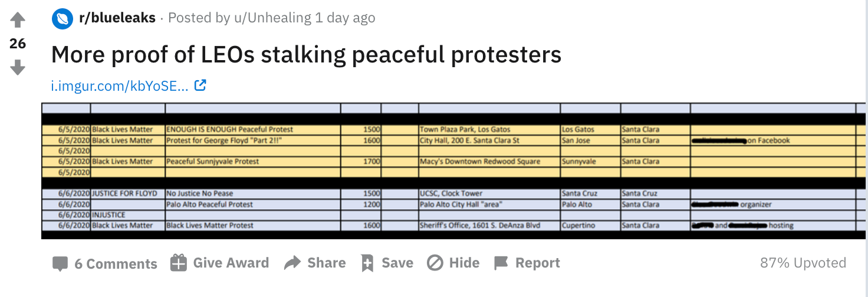Report this post using the Report label

(538, 263)
